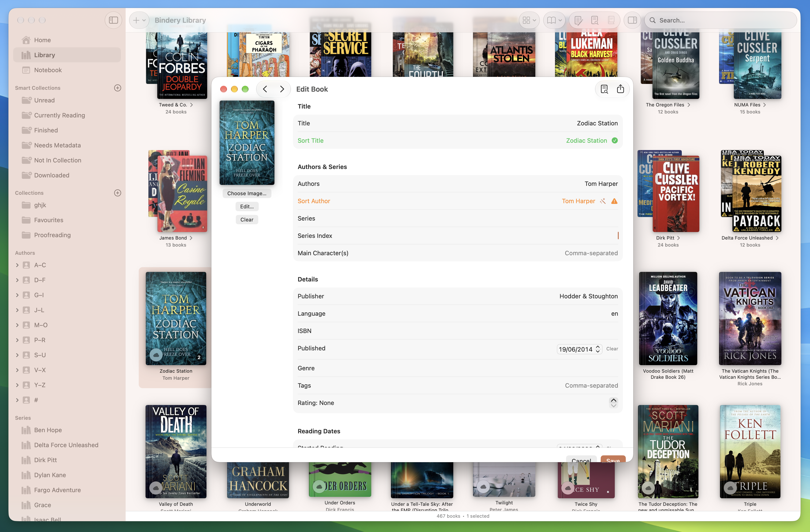810x532 pixels.
Task: Expand the J–L authors group
Action: pos(17,310)
